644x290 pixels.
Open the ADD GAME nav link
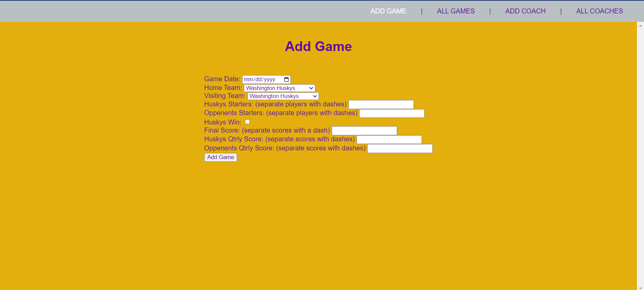388,11
